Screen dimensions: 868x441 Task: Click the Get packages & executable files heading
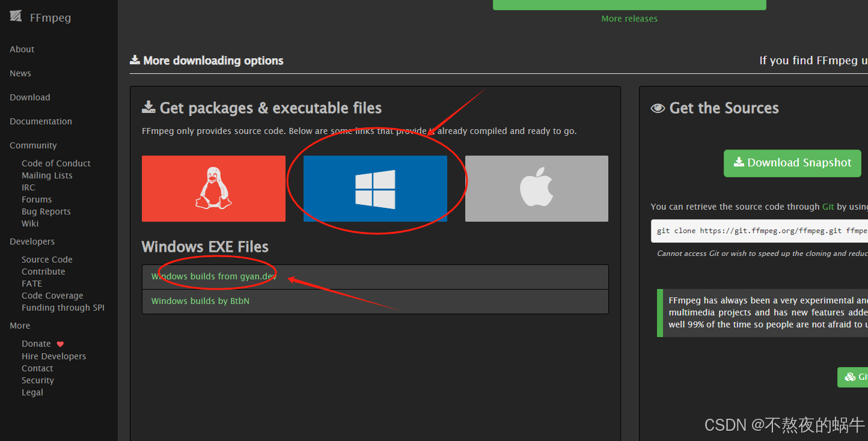point(261,108)
